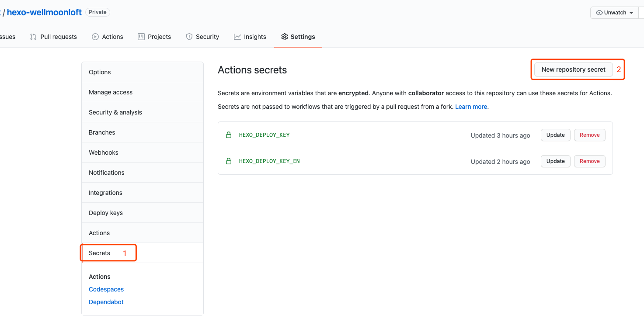The image size is (644, 319).
Task: Remove the HEXO_DEPLOY_KEY_EN secret
Action: coord(589,161)
